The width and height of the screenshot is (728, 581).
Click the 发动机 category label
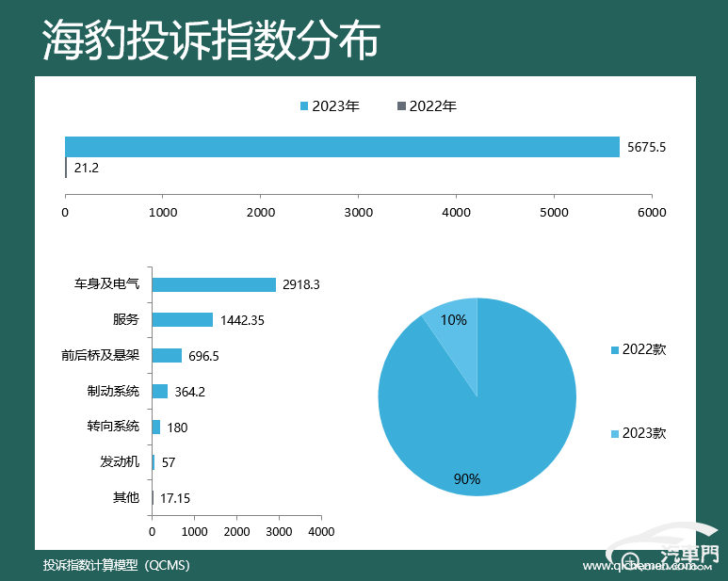coord(120,461)
